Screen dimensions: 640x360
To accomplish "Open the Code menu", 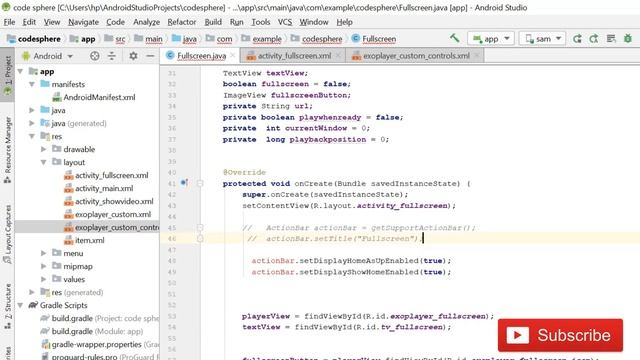I will point(116,22).
